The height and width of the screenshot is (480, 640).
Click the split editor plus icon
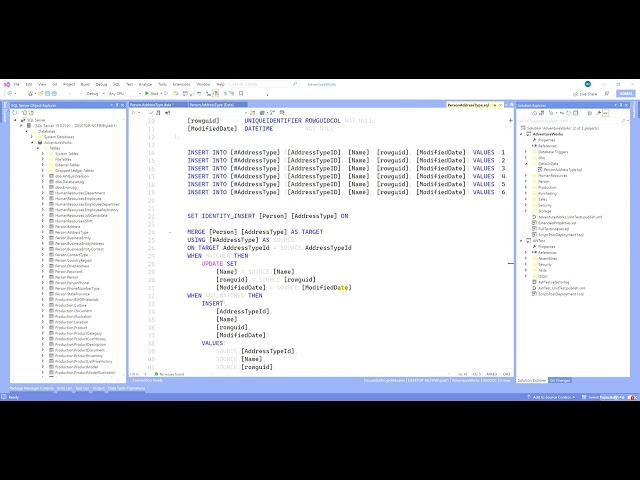tap(510, 120)
